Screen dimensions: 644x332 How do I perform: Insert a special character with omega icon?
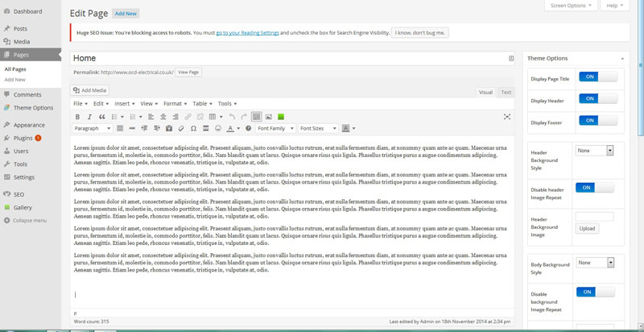click(x=193, y=129)
